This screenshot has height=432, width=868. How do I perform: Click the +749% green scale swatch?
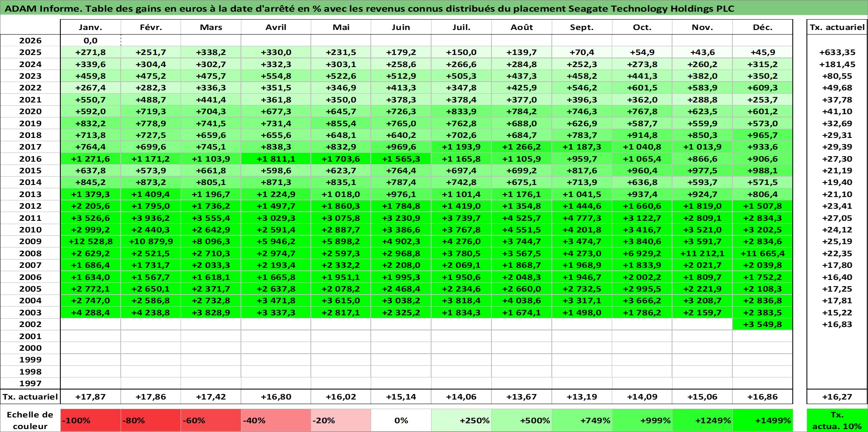click(582, 420)
